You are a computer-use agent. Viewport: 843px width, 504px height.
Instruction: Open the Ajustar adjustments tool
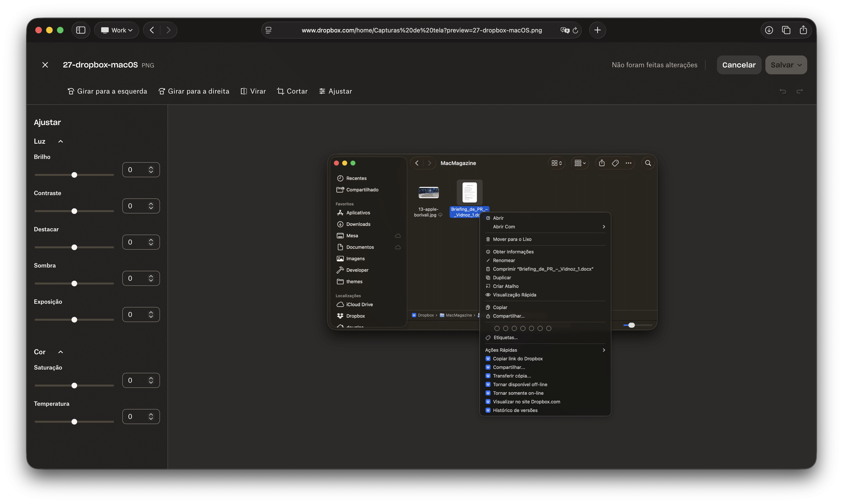coord(335,91)
